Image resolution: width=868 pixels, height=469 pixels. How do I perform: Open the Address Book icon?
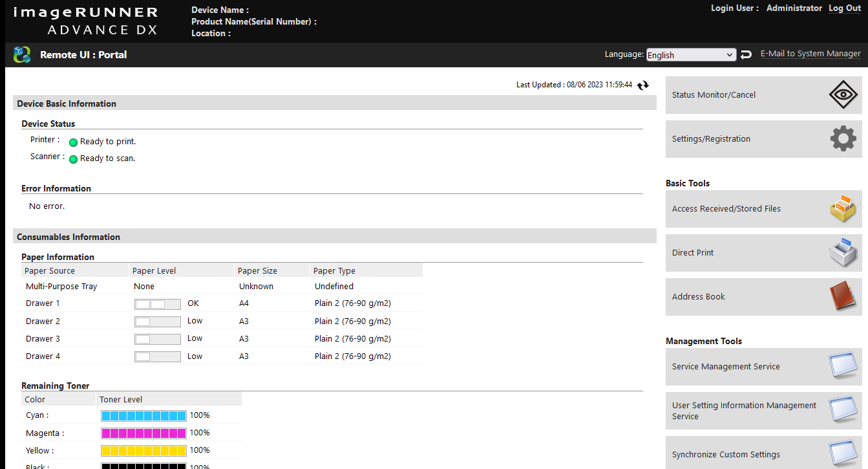coord(843,296)
